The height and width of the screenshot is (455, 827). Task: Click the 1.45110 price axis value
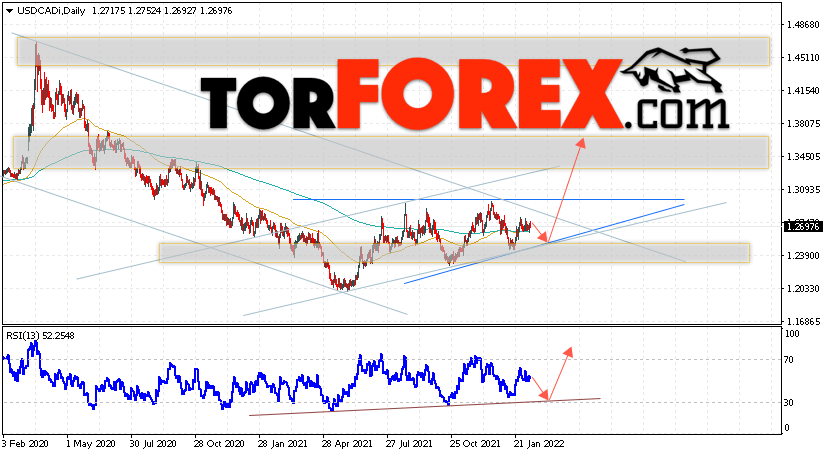tap(803, 58)
